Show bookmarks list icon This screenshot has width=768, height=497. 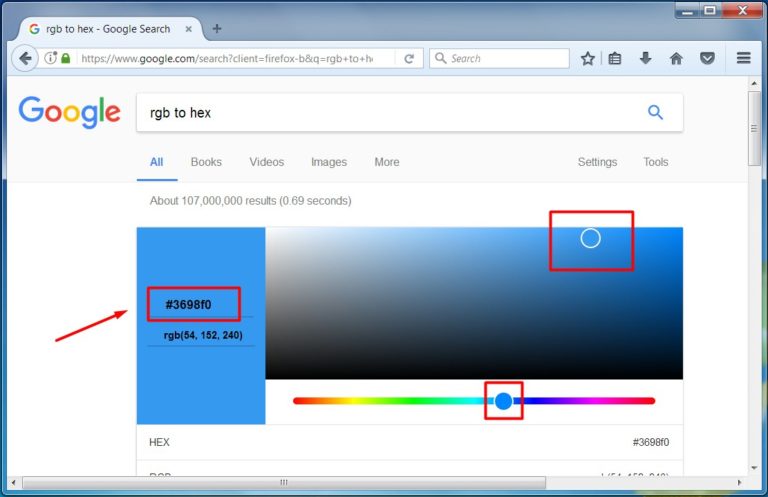[615, 59]
